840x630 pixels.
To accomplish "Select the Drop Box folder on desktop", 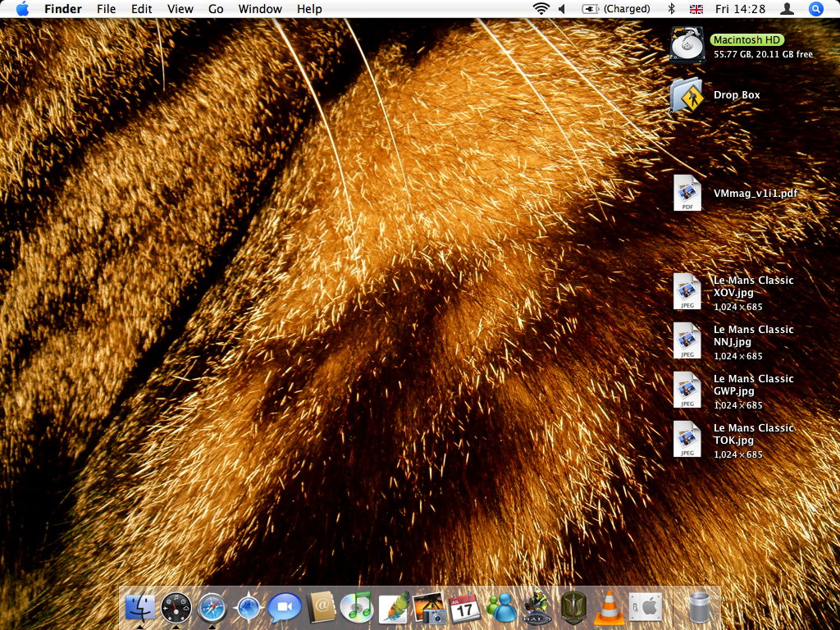I will click(687, 95).
